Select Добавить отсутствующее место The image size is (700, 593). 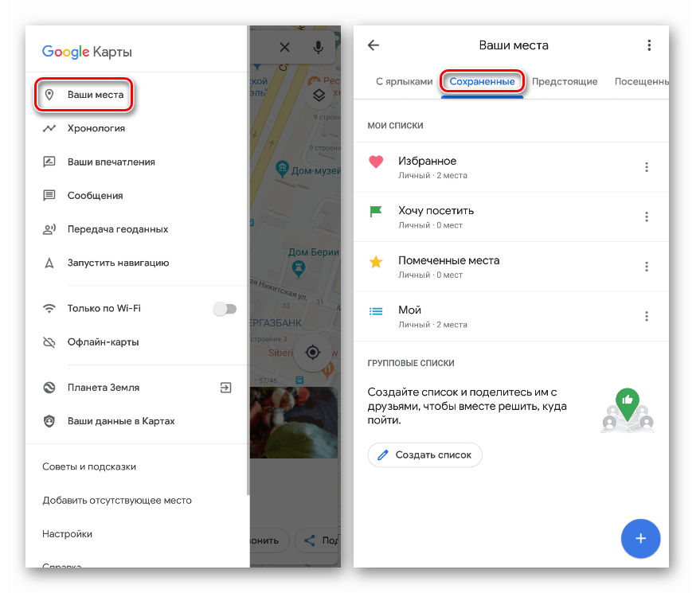(117, 501)
